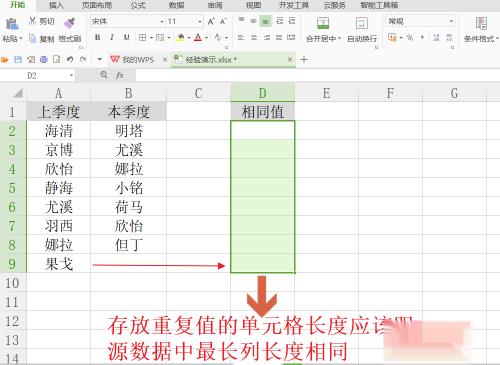Close the 我的WPS tab
500x365 pixels.
(x=165, y=60)
